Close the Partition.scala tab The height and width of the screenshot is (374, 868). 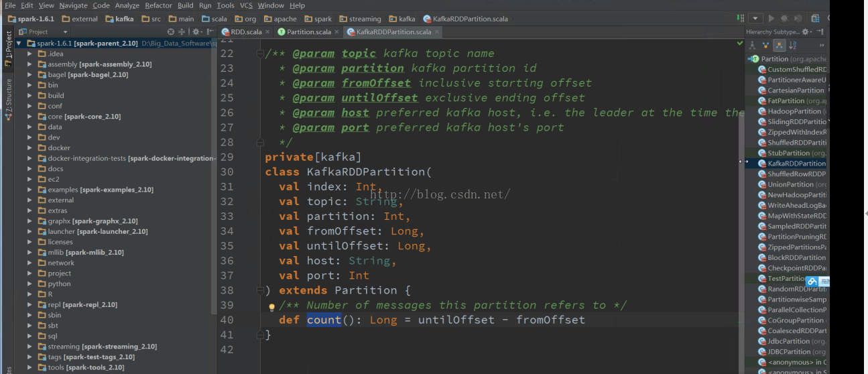pyautogui.click(x=336, y=32)
